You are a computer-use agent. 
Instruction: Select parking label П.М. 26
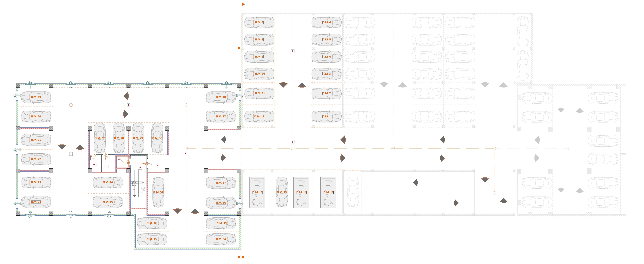(108, 182)
